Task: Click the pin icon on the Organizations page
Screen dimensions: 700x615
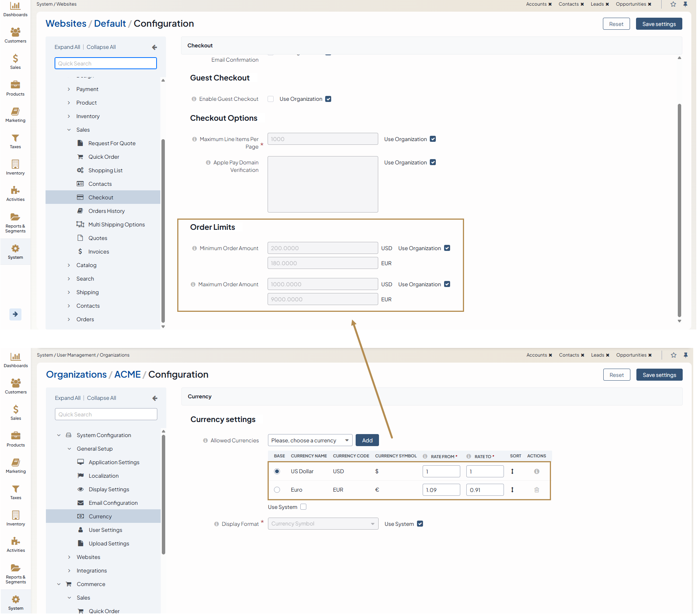Action: point(686,355)
